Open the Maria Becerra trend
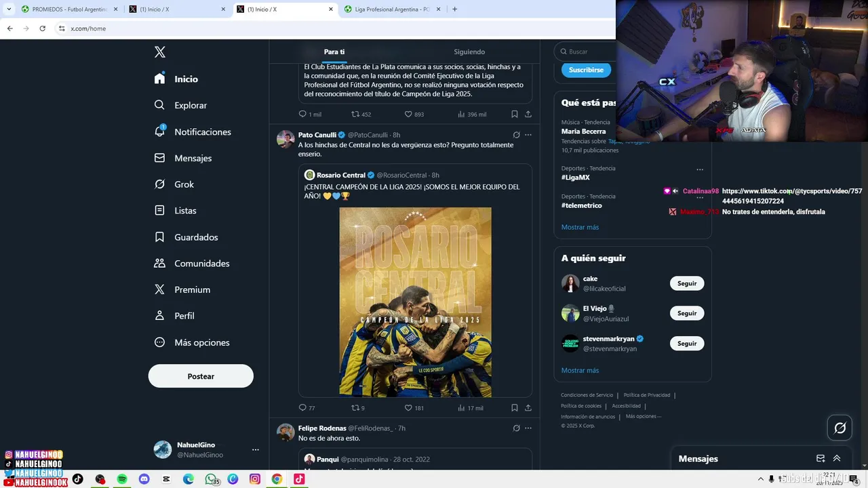868x488 pixels. tap(583, 131)
